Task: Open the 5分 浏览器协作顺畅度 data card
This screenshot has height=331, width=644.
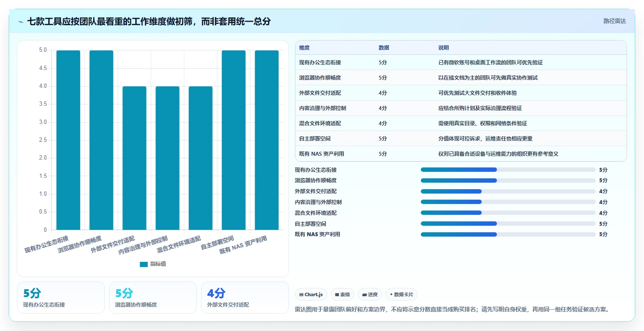Action: [x=153, y=298]
